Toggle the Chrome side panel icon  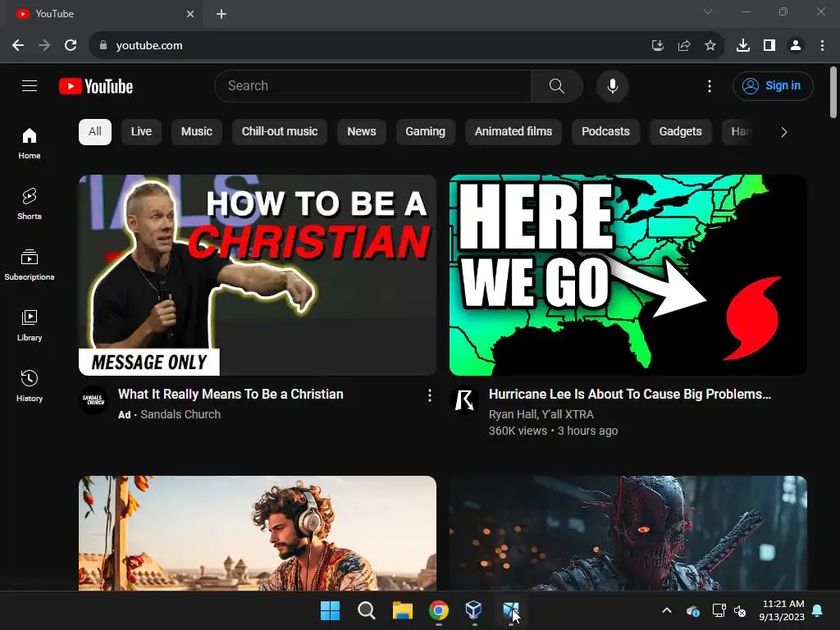tap(769, 46)
